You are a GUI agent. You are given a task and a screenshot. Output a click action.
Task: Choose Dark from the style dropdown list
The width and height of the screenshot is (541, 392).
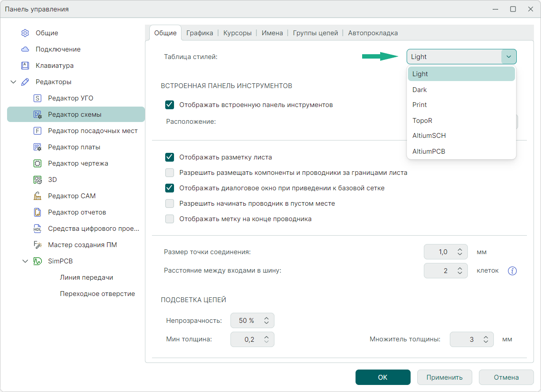point(419,90)
